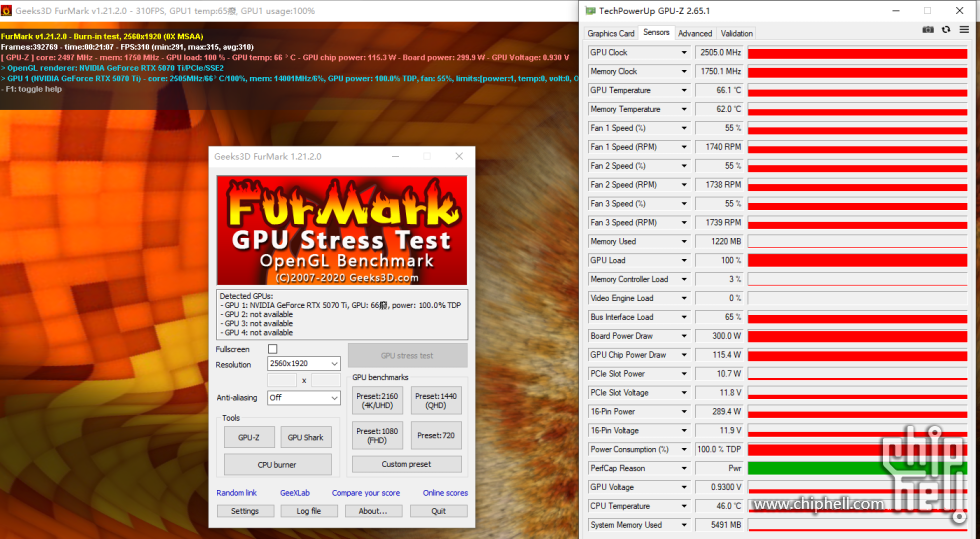Click the GPU Clock 2505.0 MHz value

[x=719, y=53]
